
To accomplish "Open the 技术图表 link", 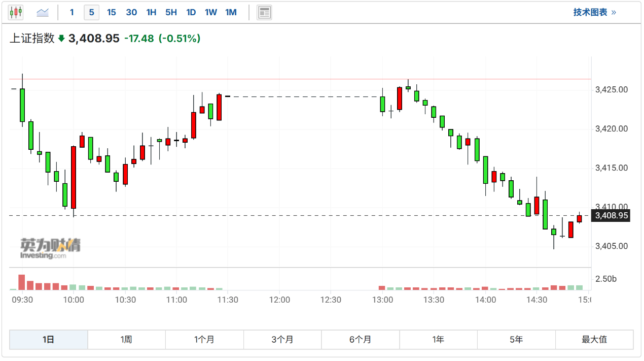I will [595, 12].
